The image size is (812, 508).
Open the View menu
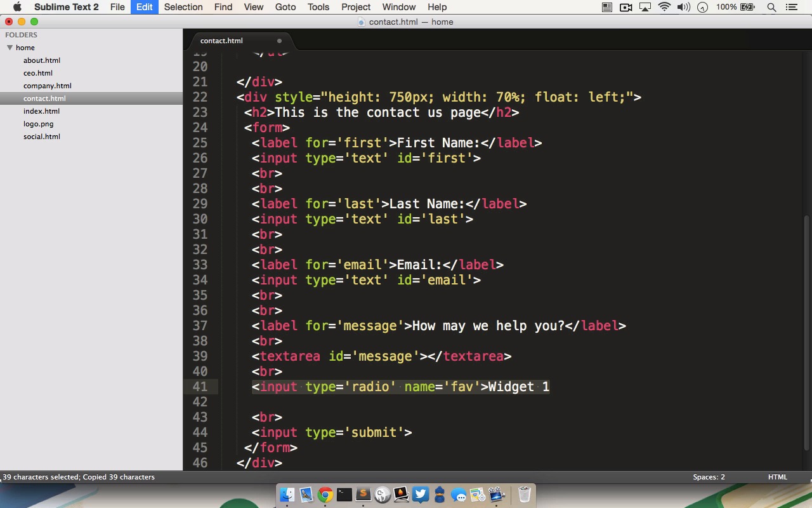click(254, 7)
